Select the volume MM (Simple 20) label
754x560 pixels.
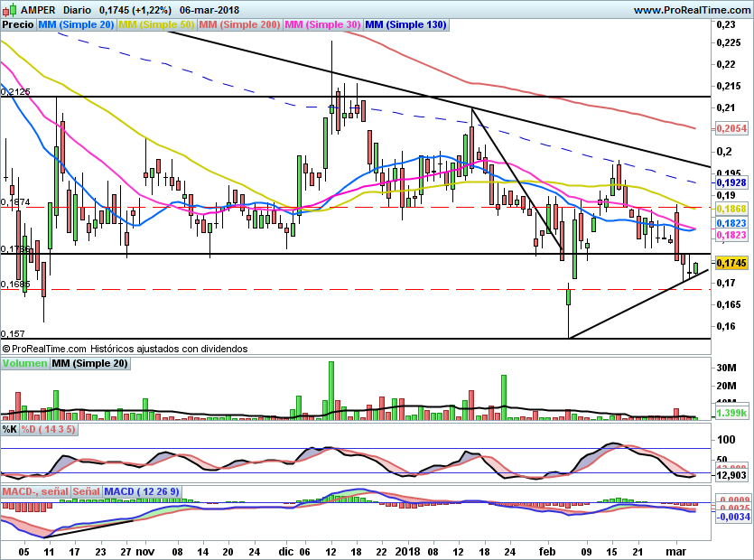89,363
